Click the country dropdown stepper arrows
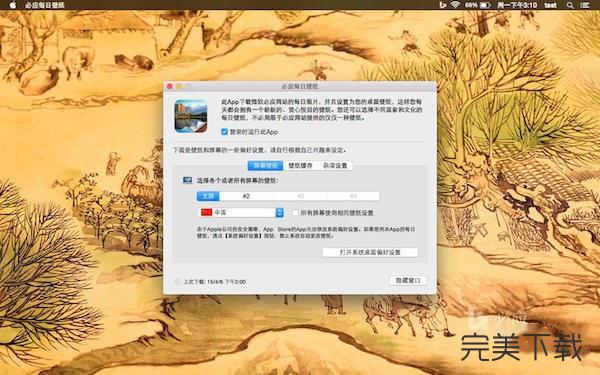 coord(280,212)
